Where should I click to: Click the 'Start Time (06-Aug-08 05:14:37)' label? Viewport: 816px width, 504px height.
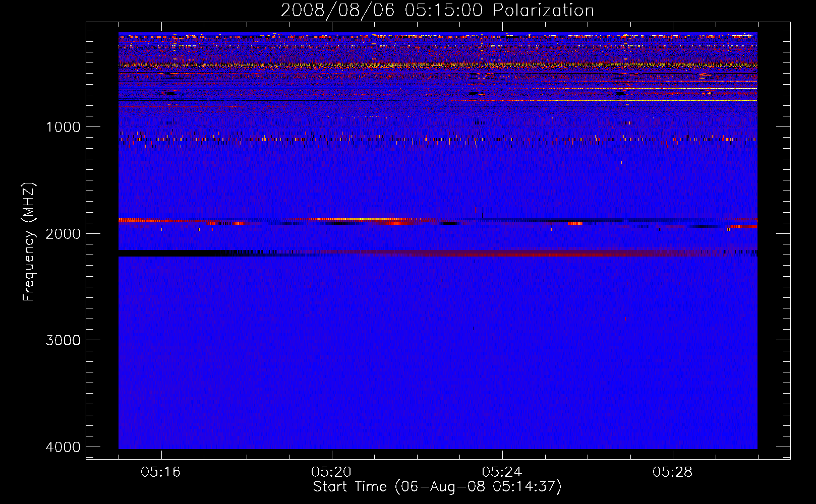(437, 487)
